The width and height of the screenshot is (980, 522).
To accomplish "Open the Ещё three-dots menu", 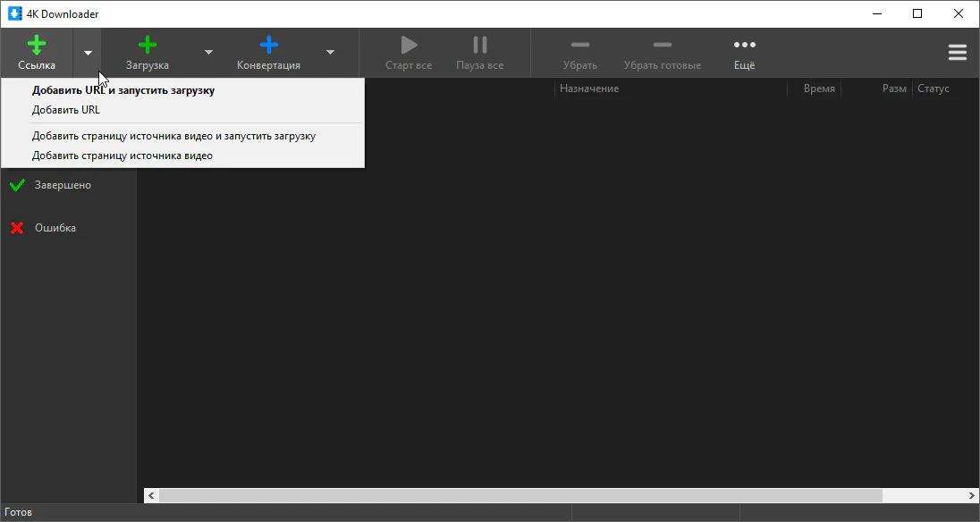I will (x=744, y=46).
